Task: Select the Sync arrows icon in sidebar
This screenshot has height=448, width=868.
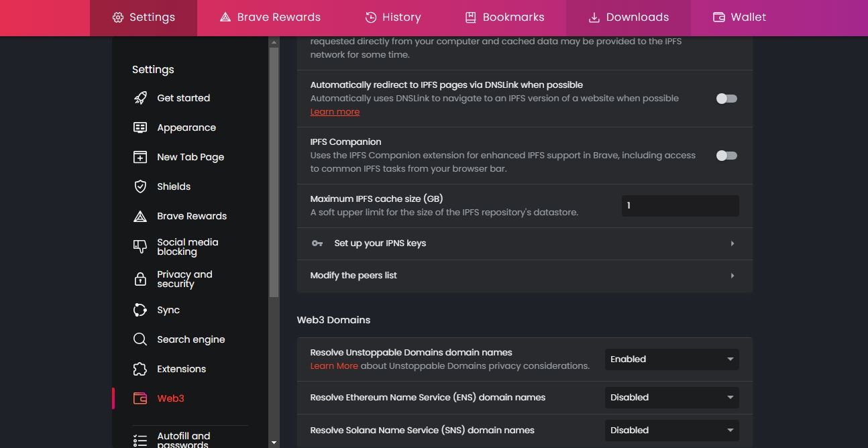Action: (140, 310)
